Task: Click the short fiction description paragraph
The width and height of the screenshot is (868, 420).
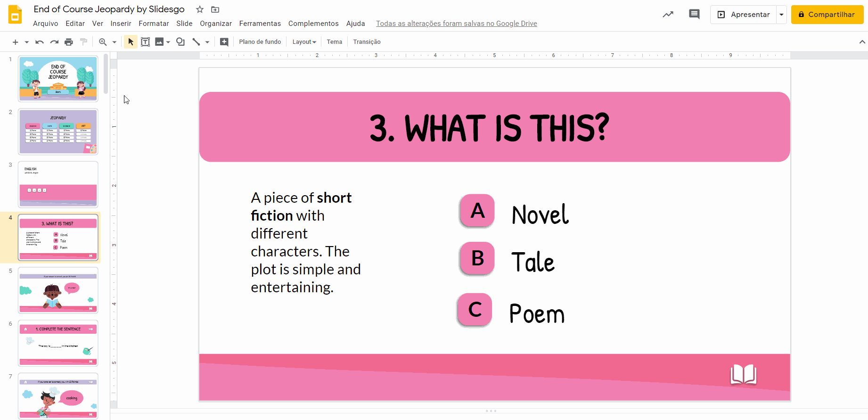Action: point(306,242)
